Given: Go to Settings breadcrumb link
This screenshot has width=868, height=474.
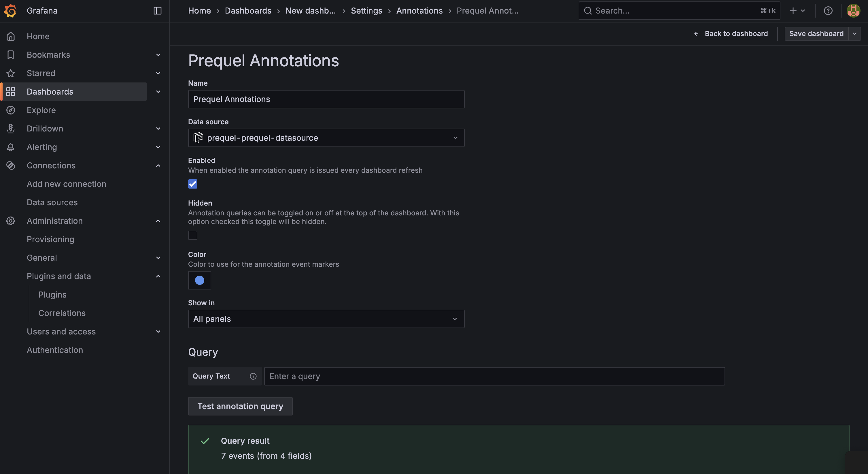Looking at the screenshot, I should tap(366, 11).
